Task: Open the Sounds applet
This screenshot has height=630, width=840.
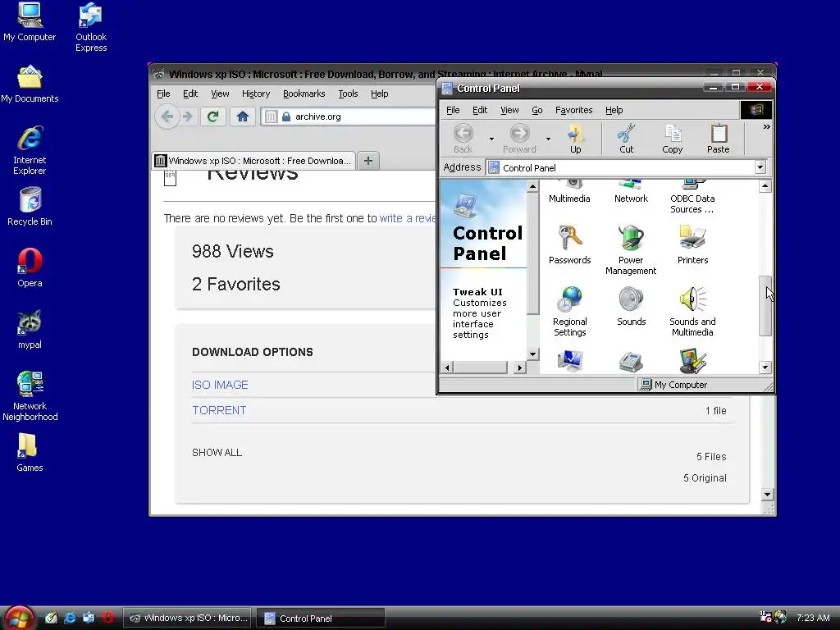Action: [x=631, y=307]
